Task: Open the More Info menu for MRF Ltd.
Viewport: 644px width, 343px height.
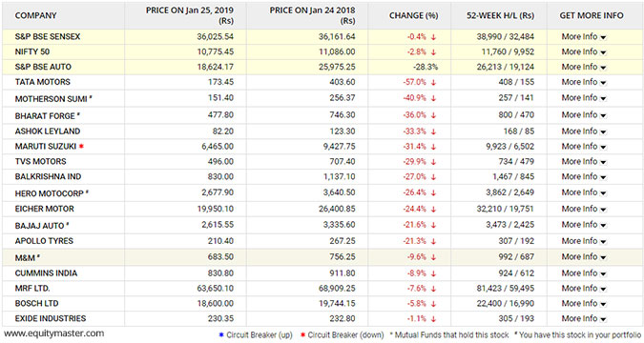Action: tap(584, 289)
